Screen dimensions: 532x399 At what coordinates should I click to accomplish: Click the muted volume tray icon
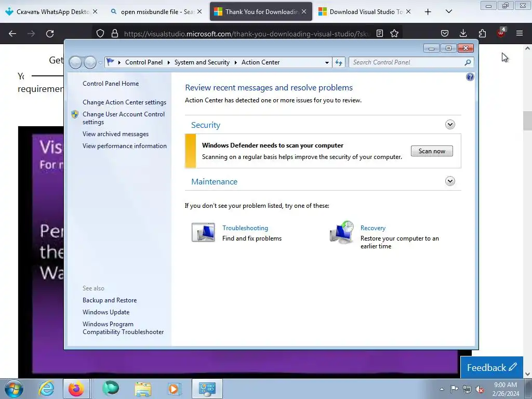point(480,389)
